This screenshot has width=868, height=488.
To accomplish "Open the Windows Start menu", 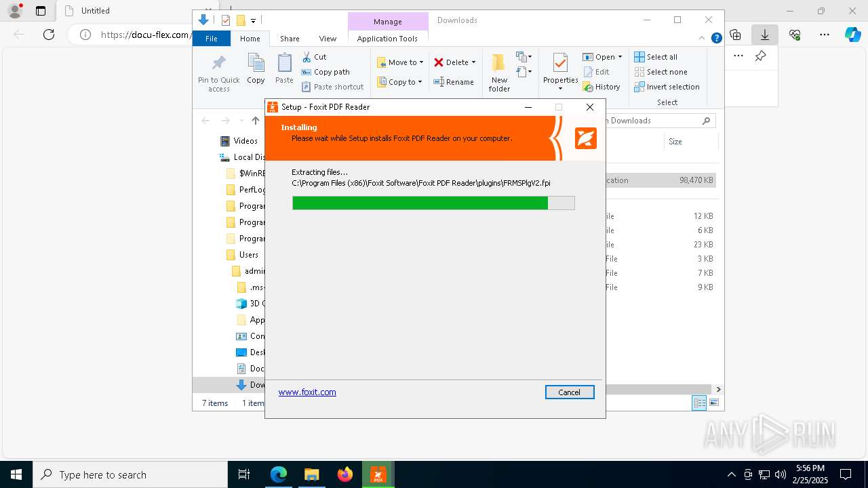I will [x=16, y=474].
